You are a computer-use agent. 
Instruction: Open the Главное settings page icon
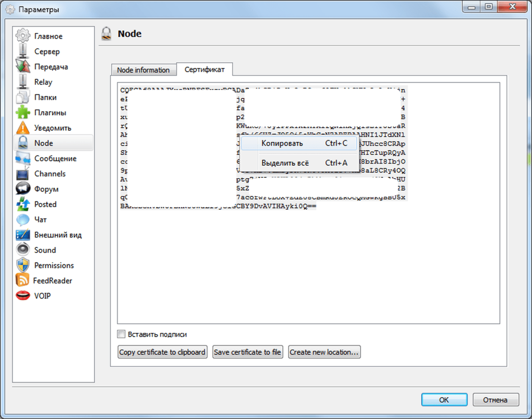[x=23, y=36]
